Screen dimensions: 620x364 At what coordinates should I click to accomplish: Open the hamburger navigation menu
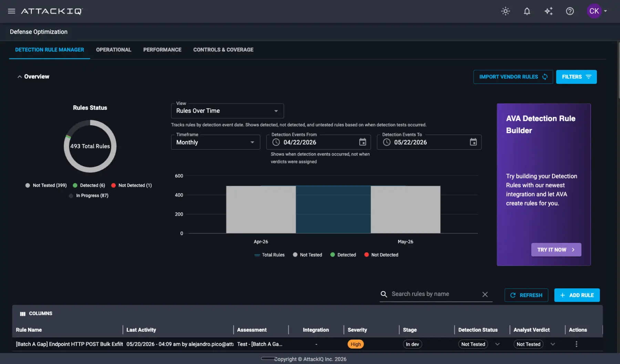pos(11,11)
